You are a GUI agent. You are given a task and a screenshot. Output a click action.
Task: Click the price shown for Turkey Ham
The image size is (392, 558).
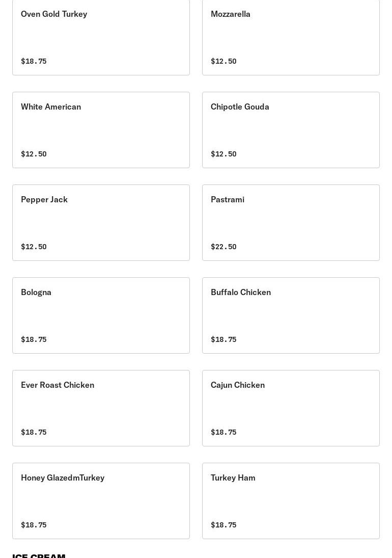pyautogui.click(x=223, y=525)
